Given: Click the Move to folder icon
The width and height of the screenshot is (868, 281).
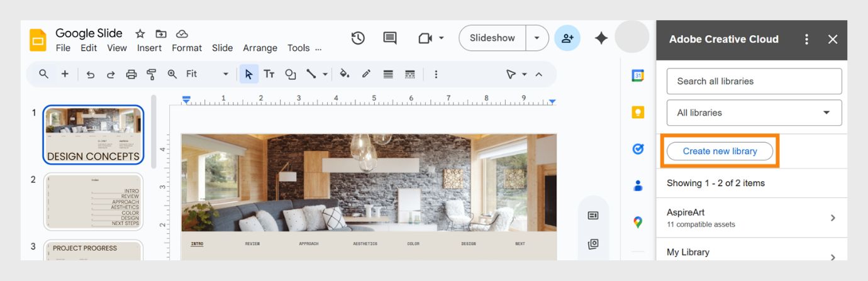Looking at the screenshot, I should (161, 34).
